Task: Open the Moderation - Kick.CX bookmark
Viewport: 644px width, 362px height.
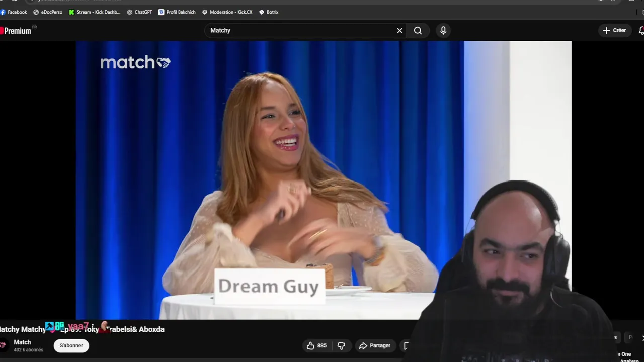Action: 227,12
